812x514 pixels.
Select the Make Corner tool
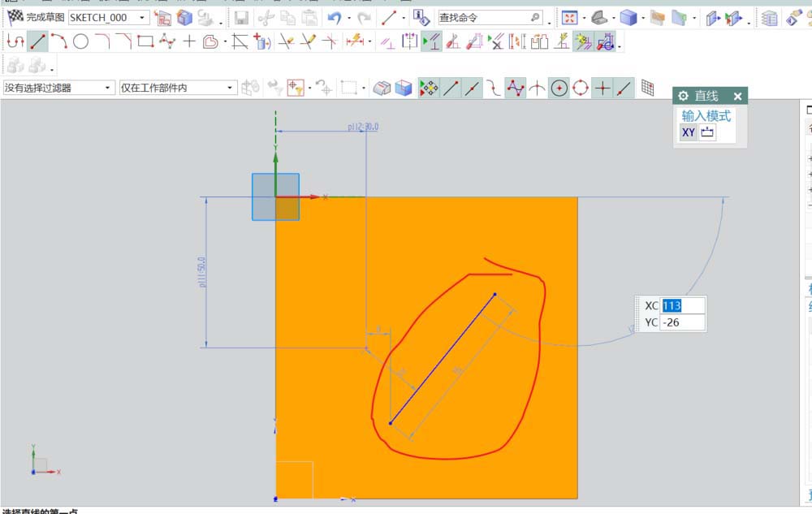tap(330, 41)
